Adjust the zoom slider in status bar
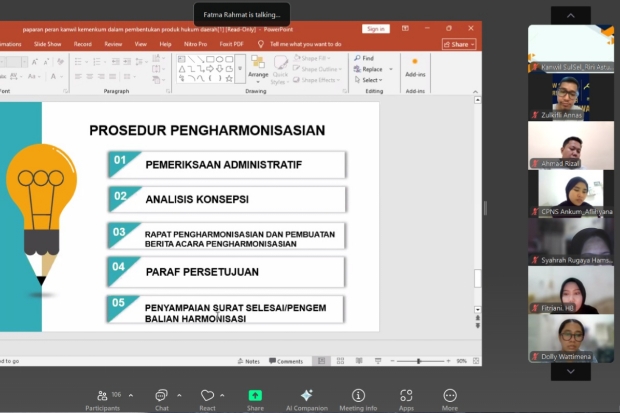The image size is (620, 413). pos(420,361)
